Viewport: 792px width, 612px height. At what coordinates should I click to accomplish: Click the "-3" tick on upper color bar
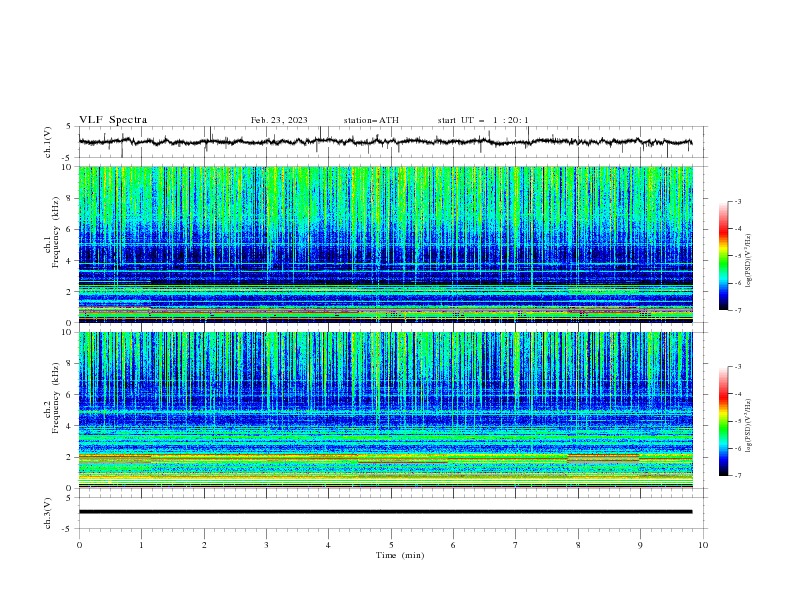(x=738, y=201)
